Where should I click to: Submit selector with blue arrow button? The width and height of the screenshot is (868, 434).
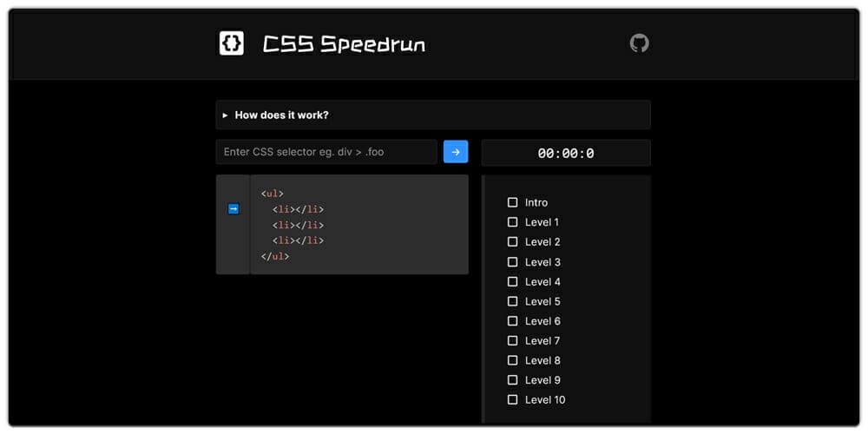[x=456, y=152]
